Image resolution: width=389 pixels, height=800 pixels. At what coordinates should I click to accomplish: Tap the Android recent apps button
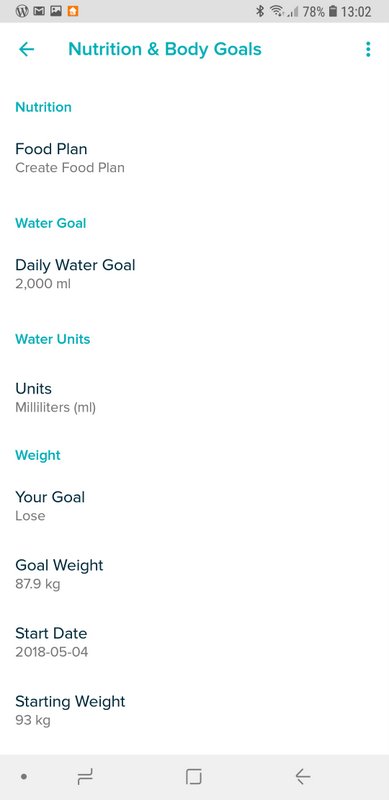click(x=85, y=777)
